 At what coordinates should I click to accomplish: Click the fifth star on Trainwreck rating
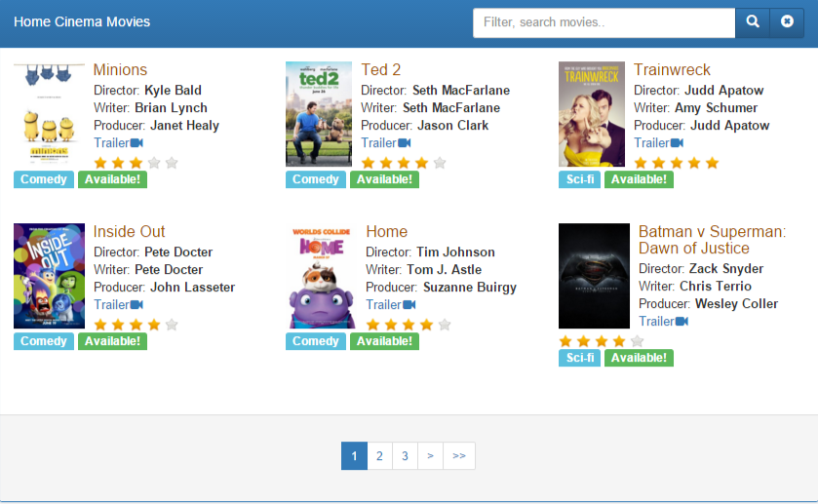pyautogui.click(x=712, y=163)
